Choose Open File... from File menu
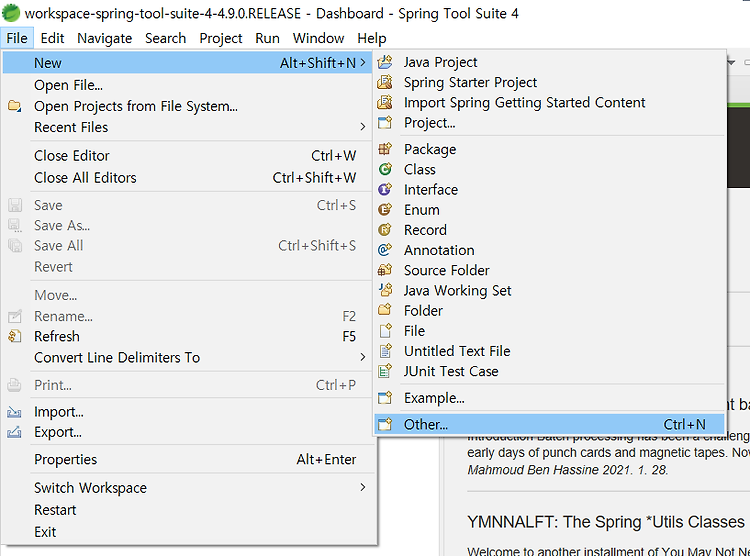 (x=189, y=85)
